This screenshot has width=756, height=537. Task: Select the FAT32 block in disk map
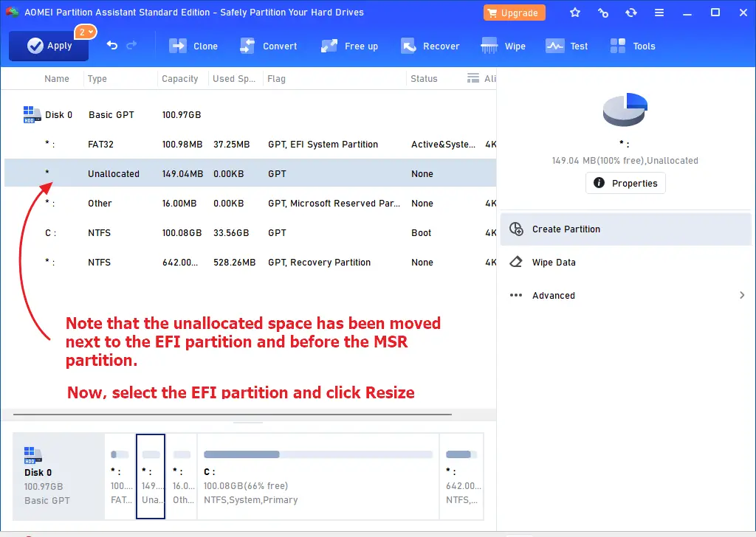coord(120,477)
